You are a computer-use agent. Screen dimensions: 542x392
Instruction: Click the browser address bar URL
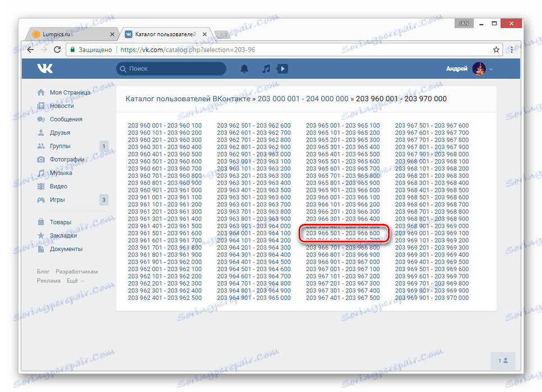point(188,50)
